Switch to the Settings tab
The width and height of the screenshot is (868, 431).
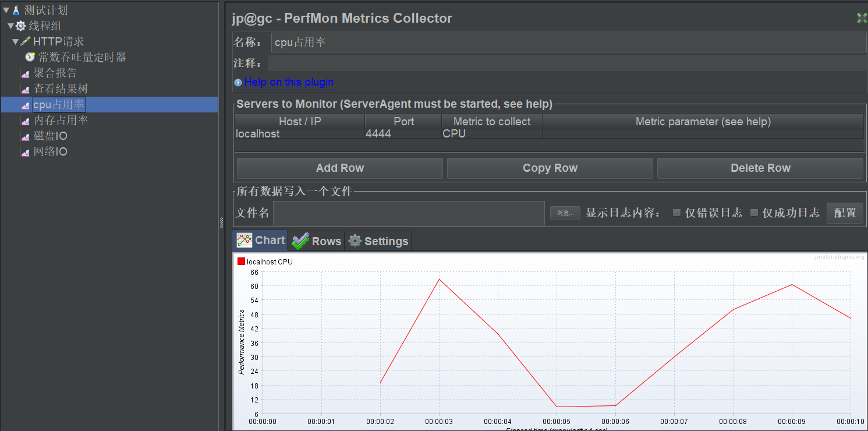click(378, 241)
